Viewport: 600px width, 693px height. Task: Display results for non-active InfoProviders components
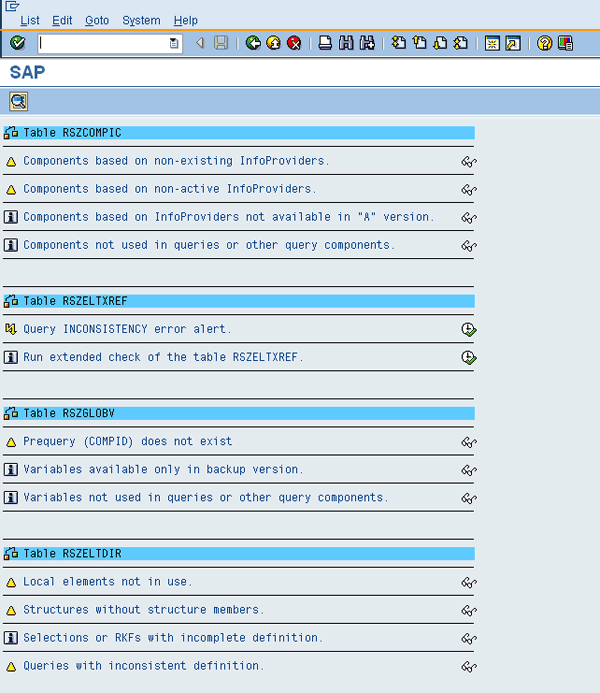pyautogui.click(x=469, y=190)
